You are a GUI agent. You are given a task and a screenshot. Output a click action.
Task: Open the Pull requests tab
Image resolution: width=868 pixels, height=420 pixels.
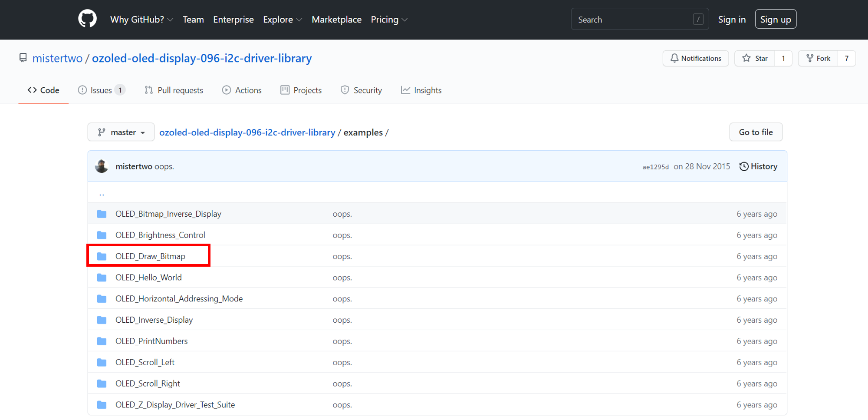click(x=174, y=90)
